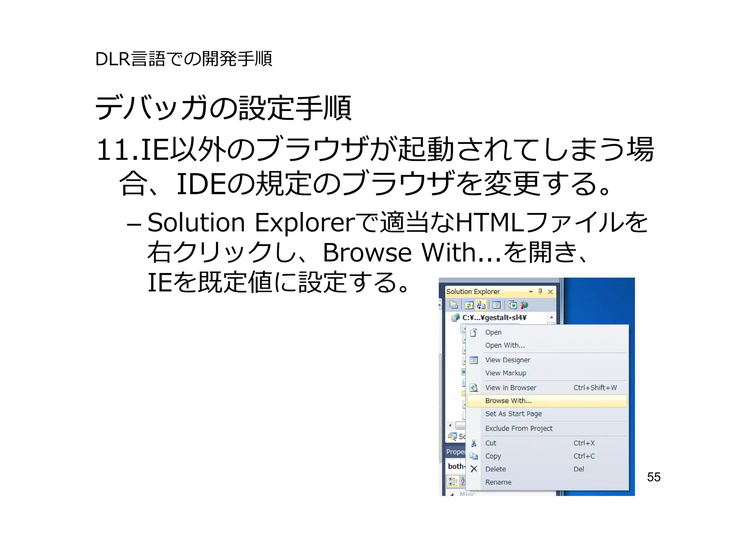Choose Open With... from the context menu

(547, 345)
